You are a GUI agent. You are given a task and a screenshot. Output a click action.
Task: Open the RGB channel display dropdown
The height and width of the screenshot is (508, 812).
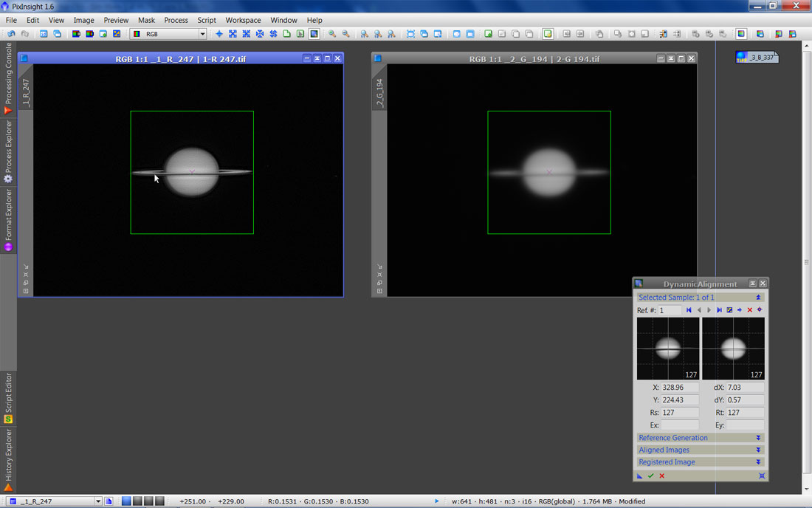click(x=202, y=34)
